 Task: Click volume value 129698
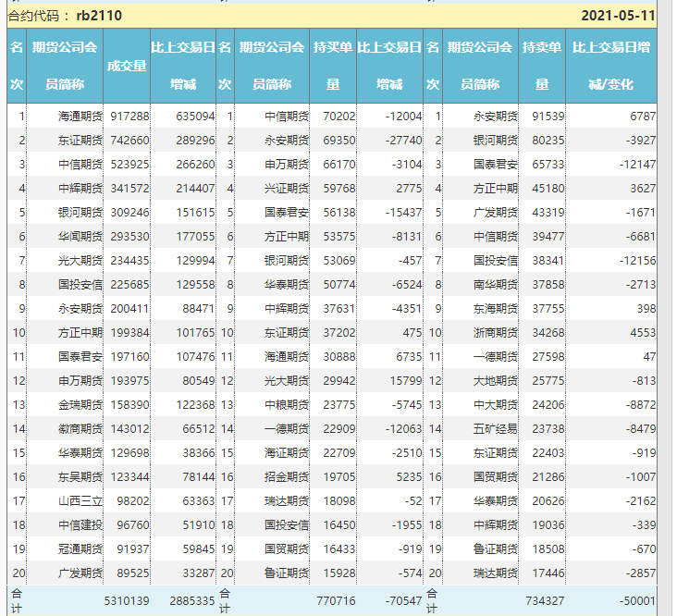tap(129, 453)
